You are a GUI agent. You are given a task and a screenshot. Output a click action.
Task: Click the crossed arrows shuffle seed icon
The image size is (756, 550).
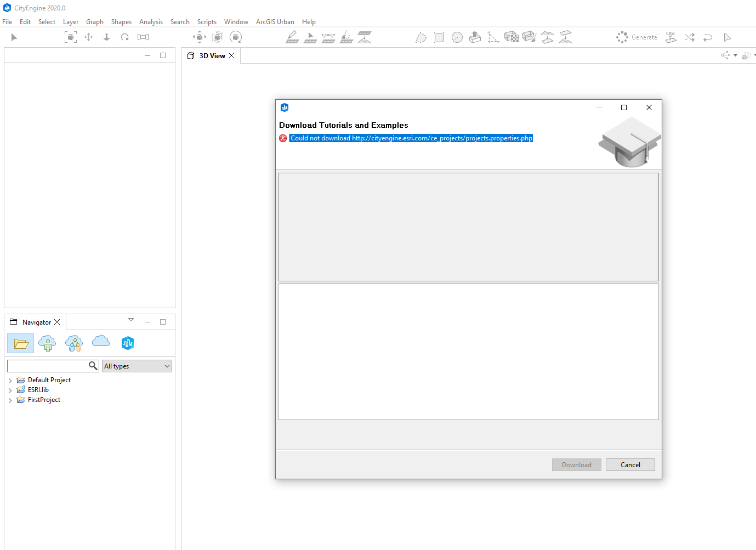tap(690, 37)
